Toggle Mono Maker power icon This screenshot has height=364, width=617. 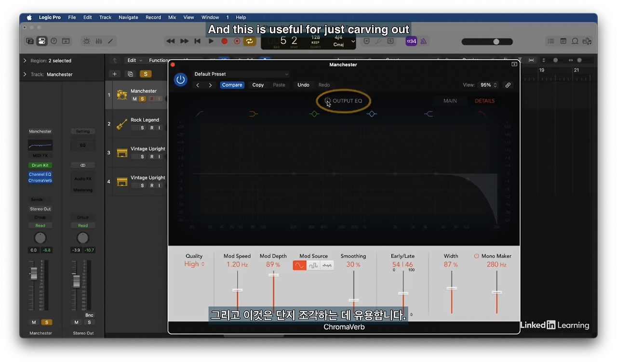coord(476,256)
